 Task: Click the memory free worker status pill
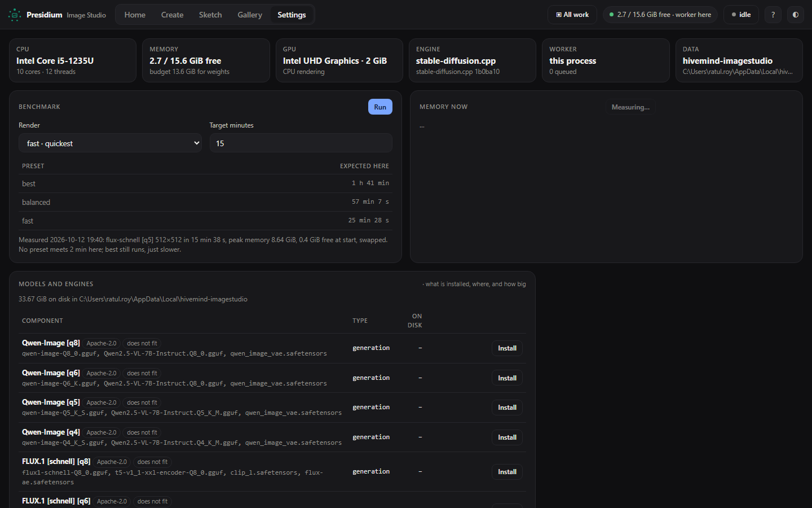[x=660, y=15]
